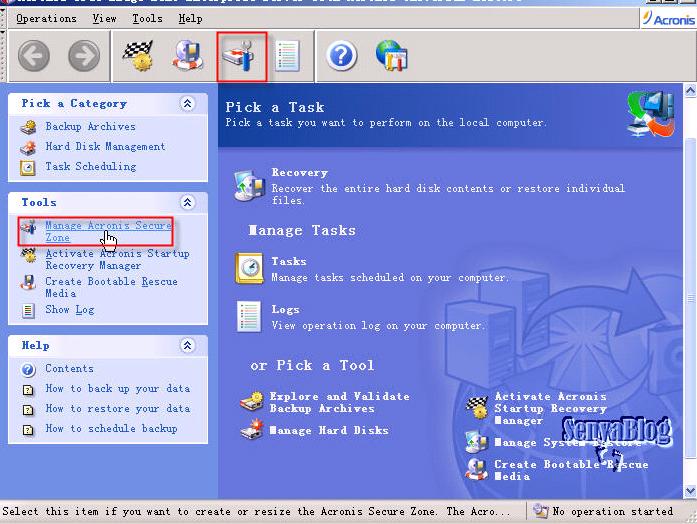Click the Logs list icon in main pane
This screenshot has height=524, width=697.
pyautogui.click(x=249, y=316)
